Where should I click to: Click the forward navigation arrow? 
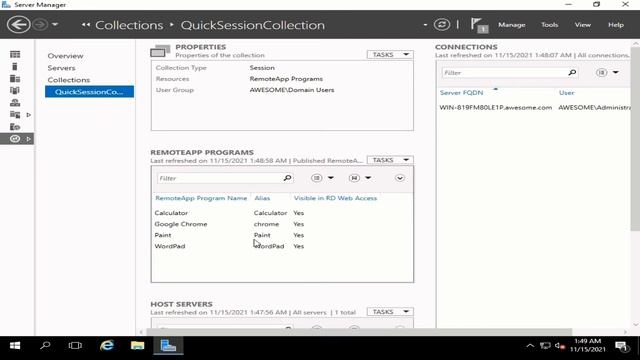40,24
